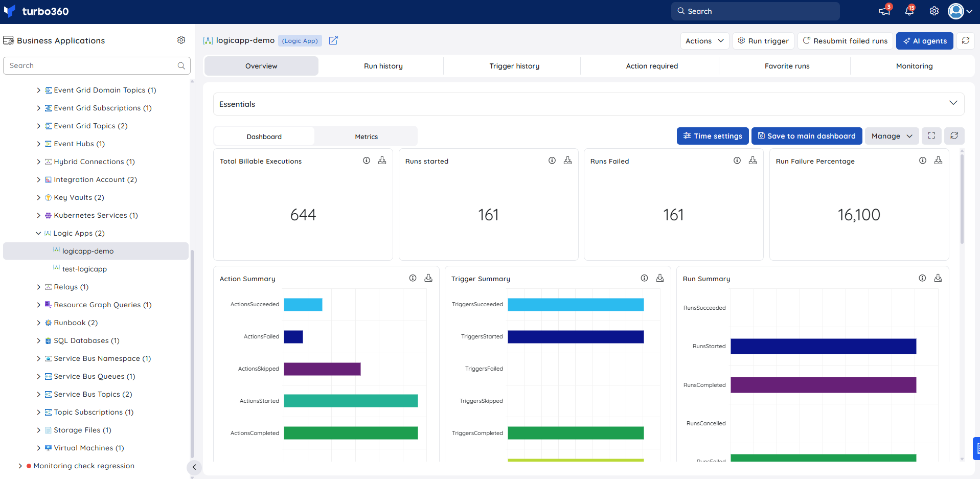Click the Business Applications search box
This screenshot has width=980, height=479.
pos(97,66)
